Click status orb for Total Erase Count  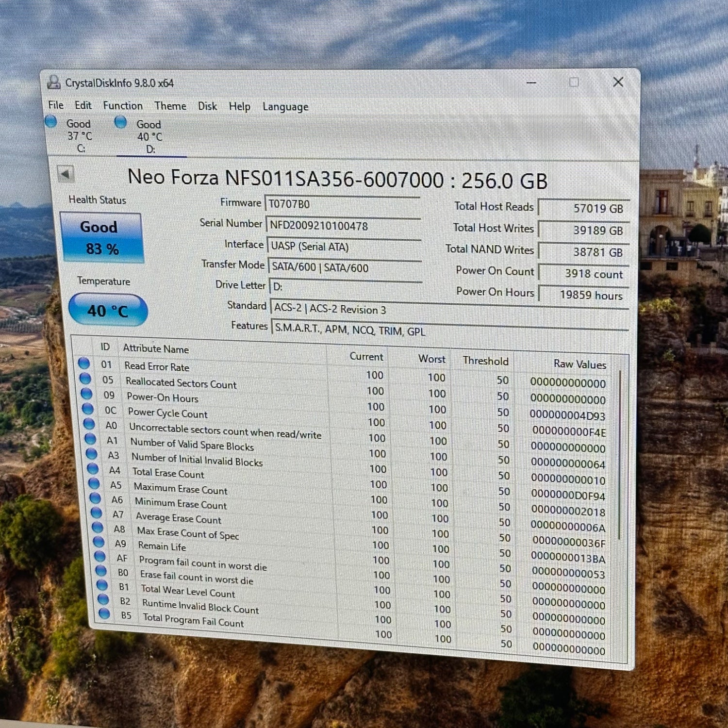pyautogui.click(x=93, y=469)
